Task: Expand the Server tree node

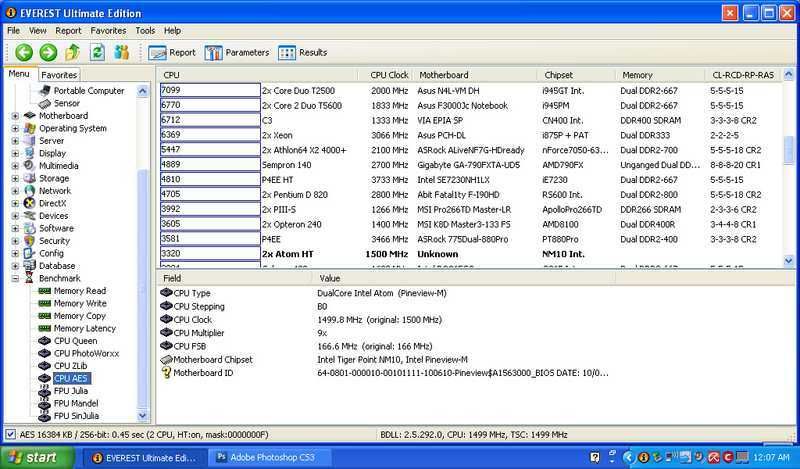Action: pos(15,141)
